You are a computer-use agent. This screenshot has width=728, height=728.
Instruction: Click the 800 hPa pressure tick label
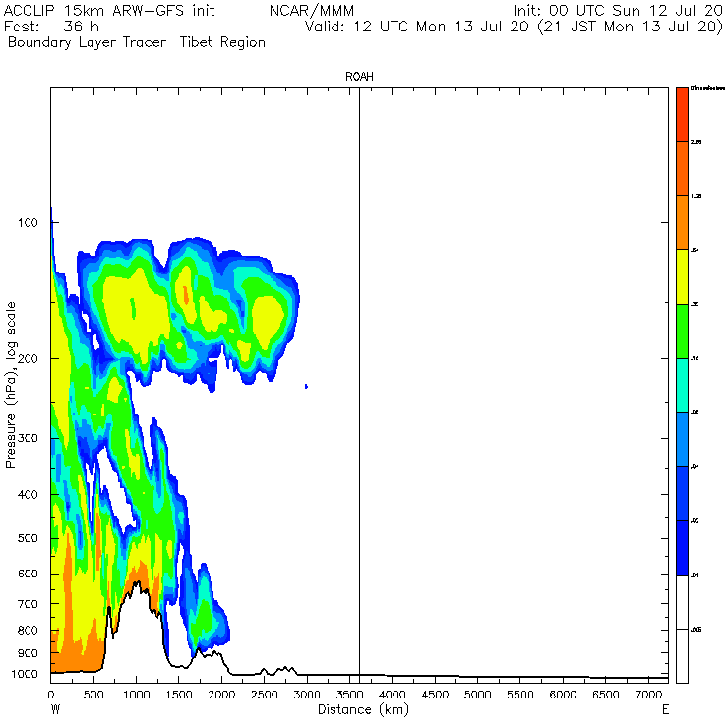click(x=28, y=630)
